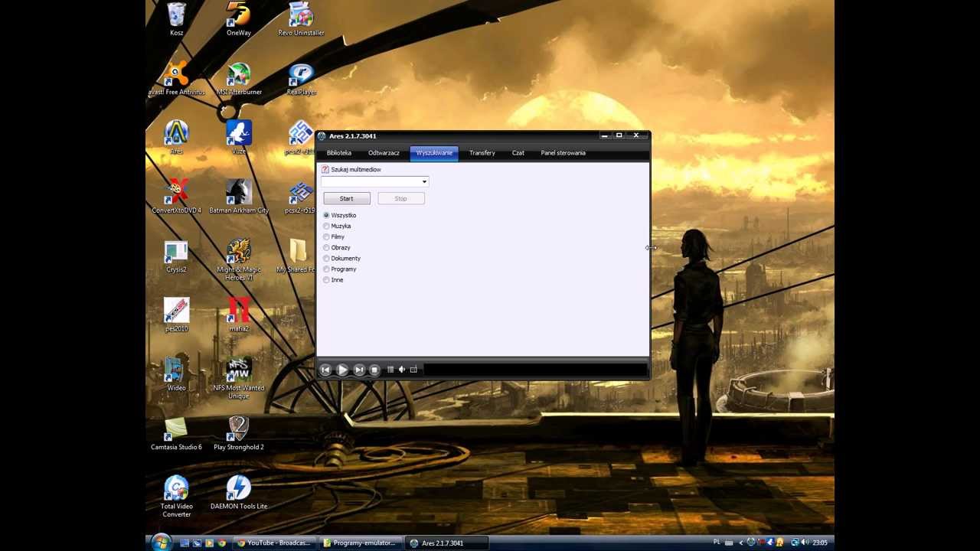Expand the search term dropdown arrow
The height and width of the screenshot is (551, 980).
pyautogui.click(x=424, y=182)
